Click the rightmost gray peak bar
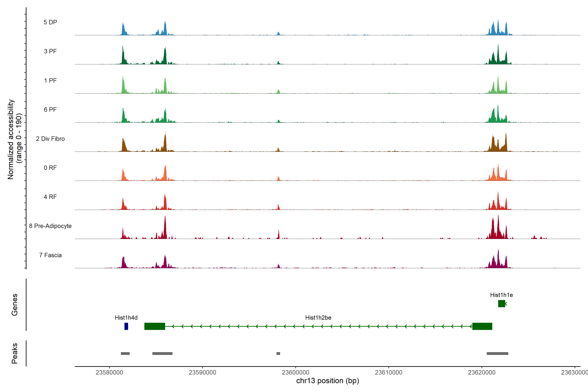This screenshot has height=392, width=588. pos(497,353)
